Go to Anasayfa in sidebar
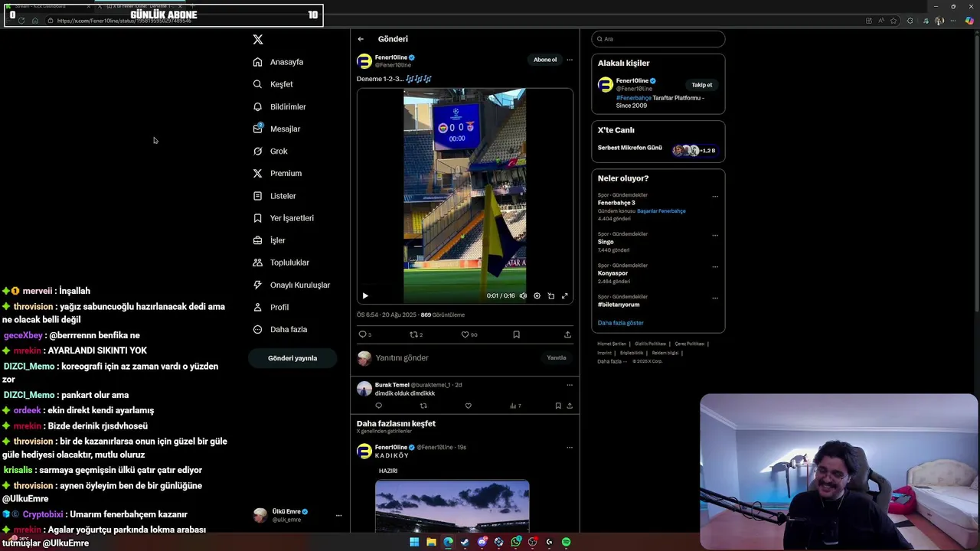This screenshot has height=551, width=980. [x=278, y=62]
